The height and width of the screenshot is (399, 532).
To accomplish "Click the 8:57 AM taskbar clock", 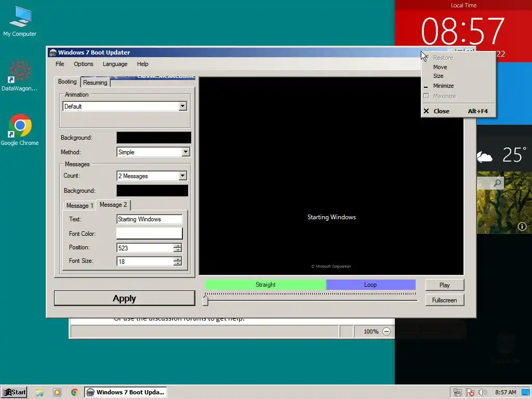I will point(506,392).
